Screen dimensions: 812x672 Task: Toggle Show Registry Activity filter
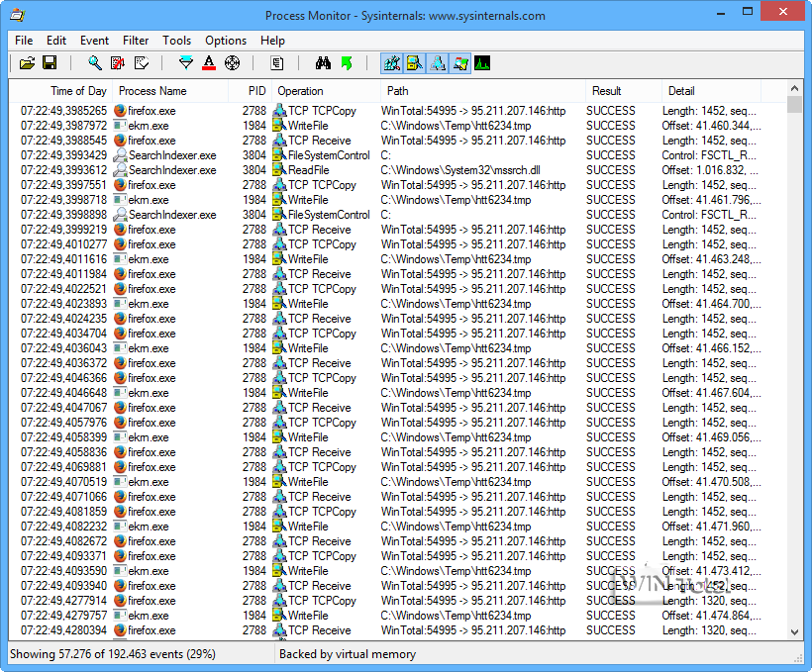[392, 63]
